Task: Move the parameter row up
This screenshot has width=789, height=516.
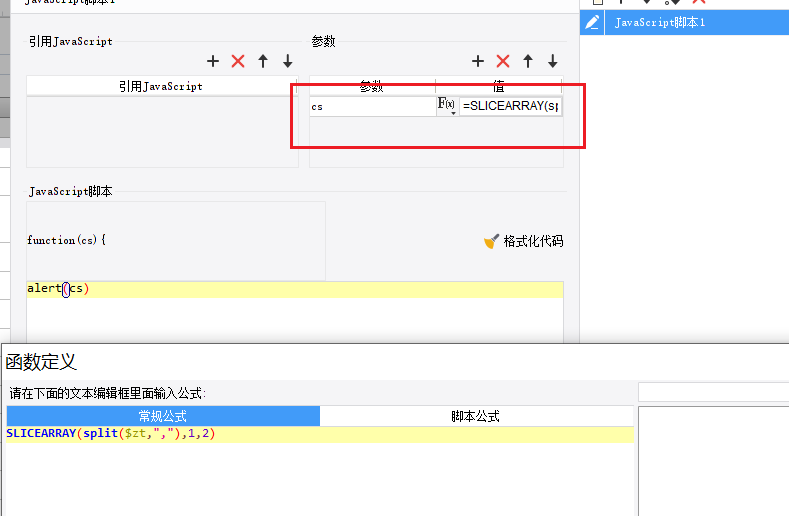Action: pyautogui.click(x=528, y=61)
